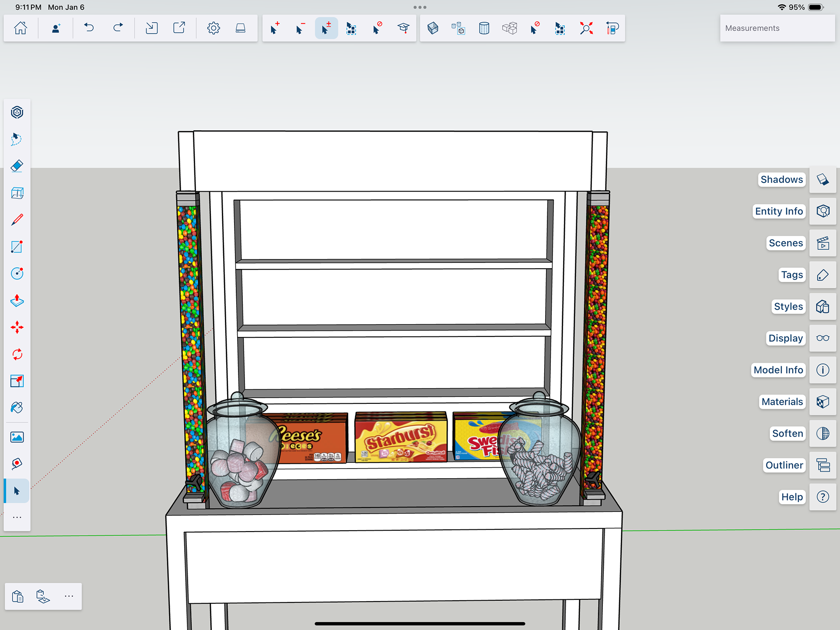Select the Push/Pull tool
The image size is (840, 630).
pyautogui.click(x=17, y=301)
